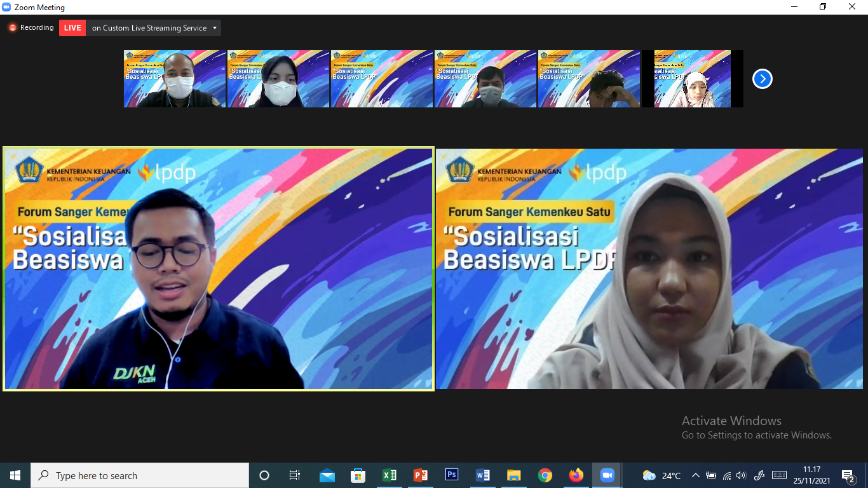Open Microsoft Word from the taskbar
This screenshot has width=868, height=488.
pos(483,475)
